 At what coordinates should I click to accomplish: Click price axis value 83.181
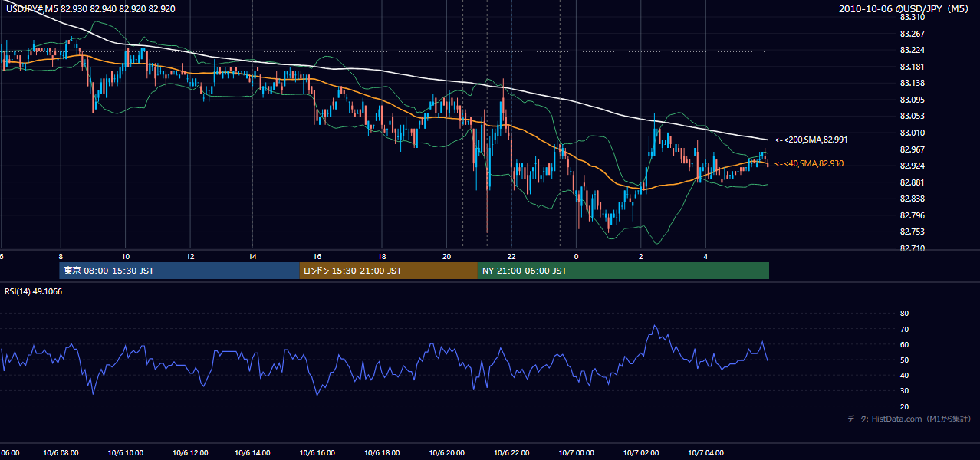point(911,67)
